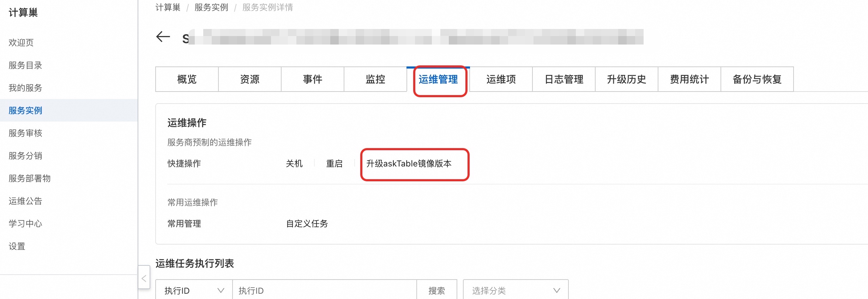
Task: Open 学习中心 in the sidebar
Action: pos(25,224)
